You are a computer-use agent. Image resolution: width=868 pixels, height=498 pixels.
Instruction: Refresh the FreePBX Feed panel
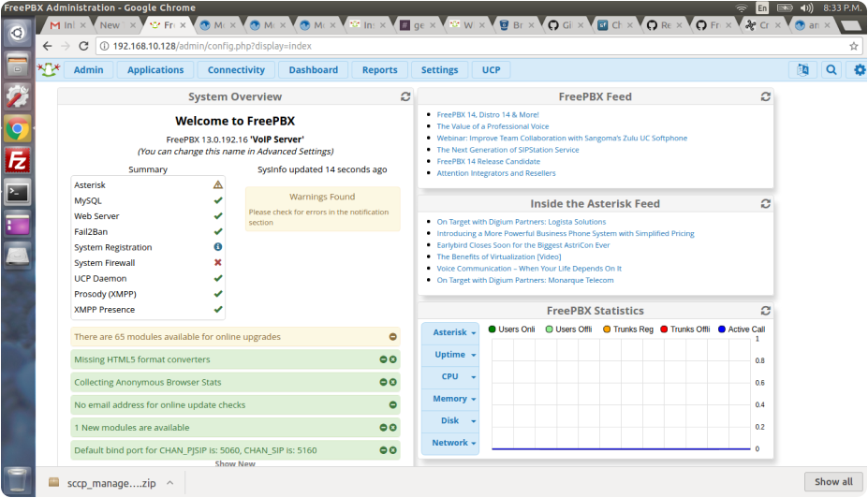point(766,96)
